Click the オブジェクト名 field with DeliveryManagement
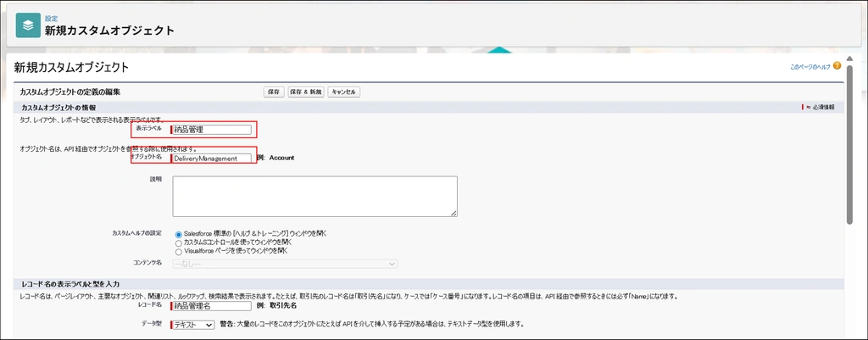868x340 pixels. [212, 158]
